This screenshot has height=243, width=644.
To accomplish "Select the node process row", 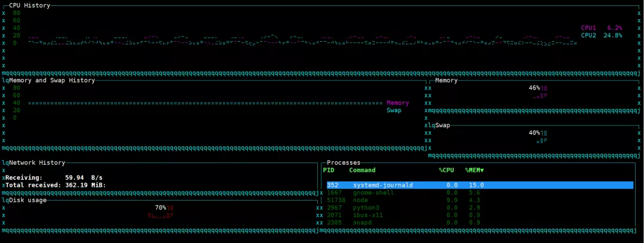I will (x=479, y=200).
